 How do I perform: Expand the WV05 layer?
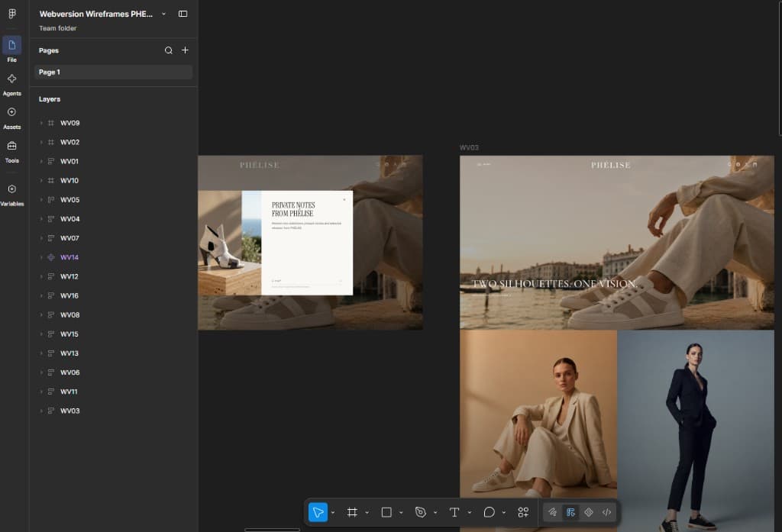(41, 200)
